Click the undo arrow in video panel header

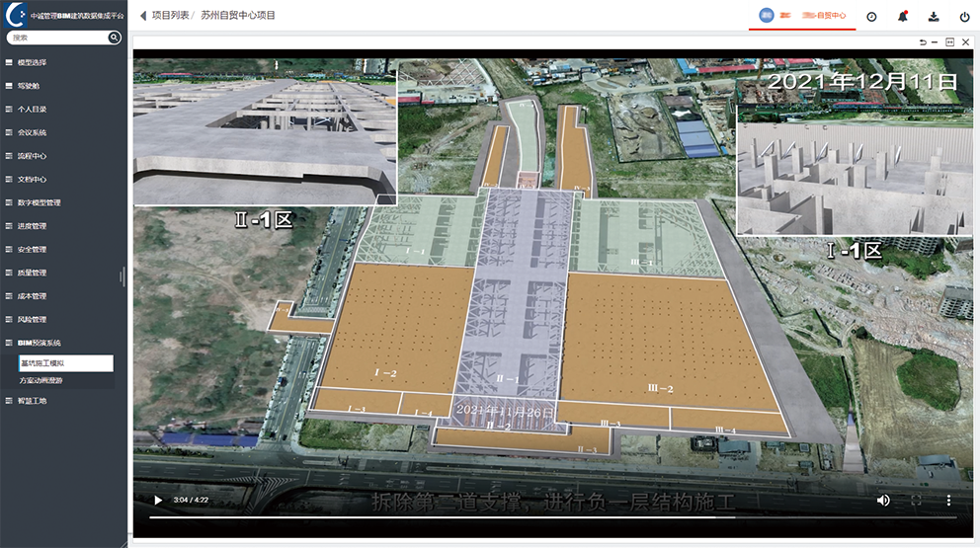pyautogui.click(x=923, y=42)
